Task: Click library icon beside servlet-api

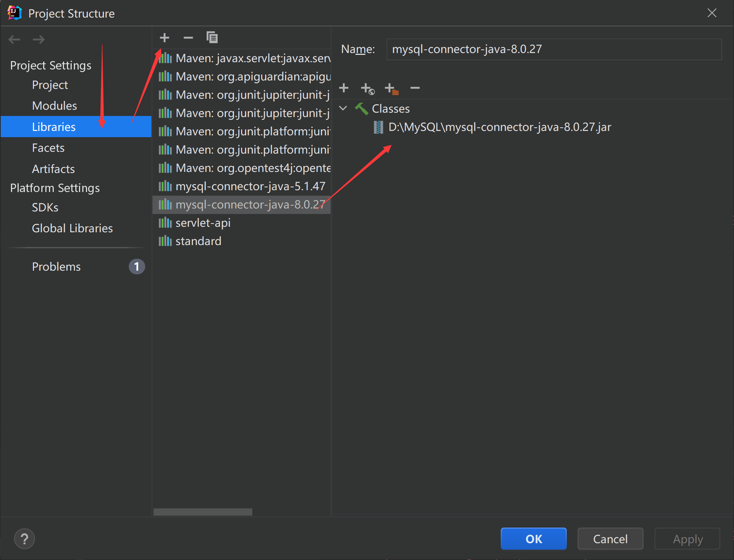Action: pos(165,222)
